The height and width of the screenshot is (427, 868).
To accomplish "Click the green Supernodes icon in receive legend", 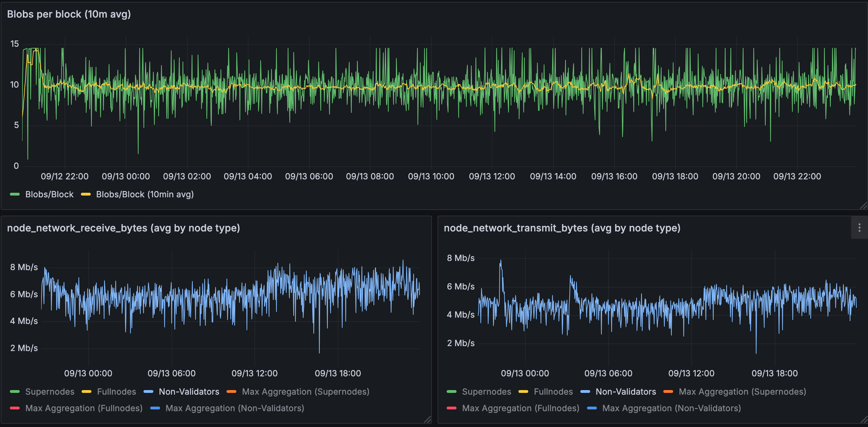I will (14, 391).
